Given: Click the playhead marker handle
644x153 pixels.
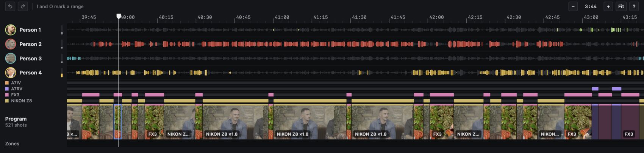Looking at the screenshot, I should tap(119, 16).
